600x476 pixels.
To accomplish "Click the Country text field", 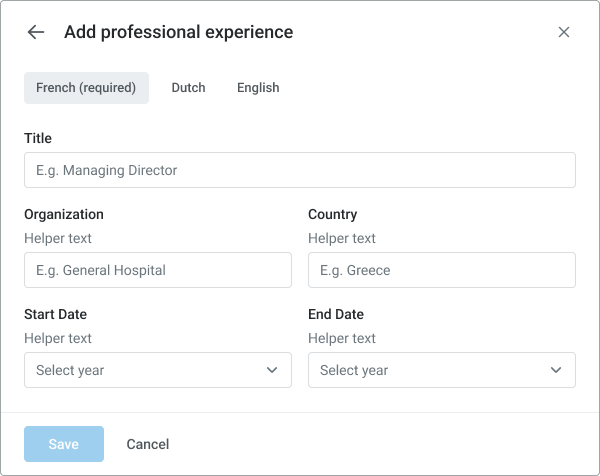I will pyautogui.click(x=442, y=270).
